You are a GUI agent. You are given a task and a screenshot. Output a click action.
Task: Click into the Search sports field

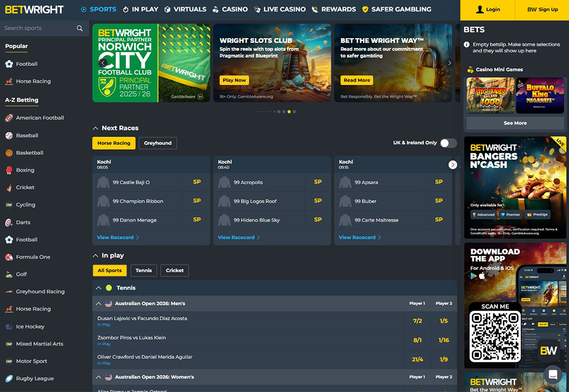[39, 28]
